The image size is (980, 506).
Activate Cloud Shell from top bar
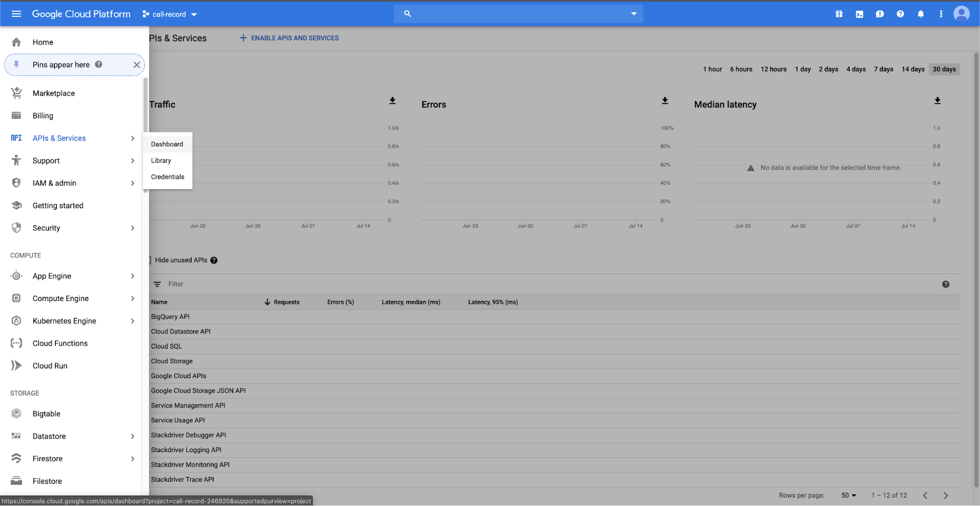click(859, 14)
